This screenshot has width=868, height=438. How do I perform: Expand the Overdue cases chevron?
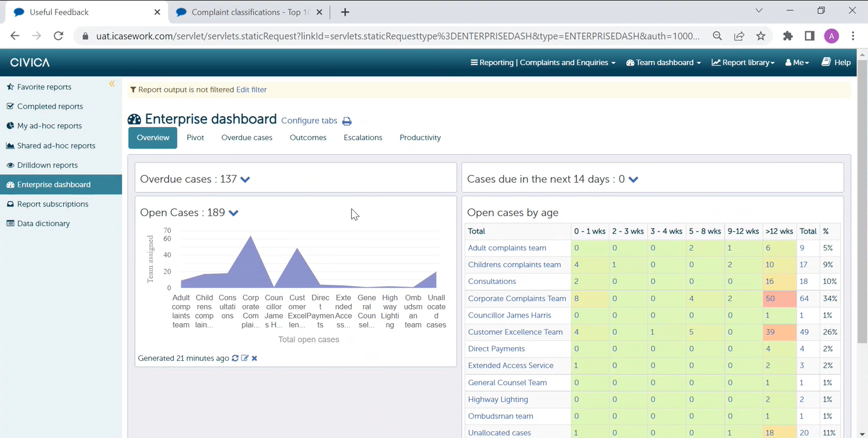click(245, 180)
